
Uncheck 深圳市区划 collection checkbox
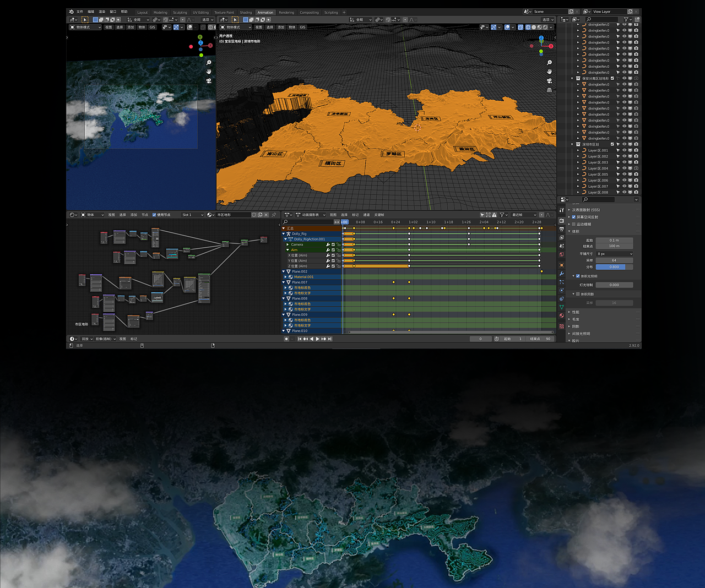click(612, 144)
